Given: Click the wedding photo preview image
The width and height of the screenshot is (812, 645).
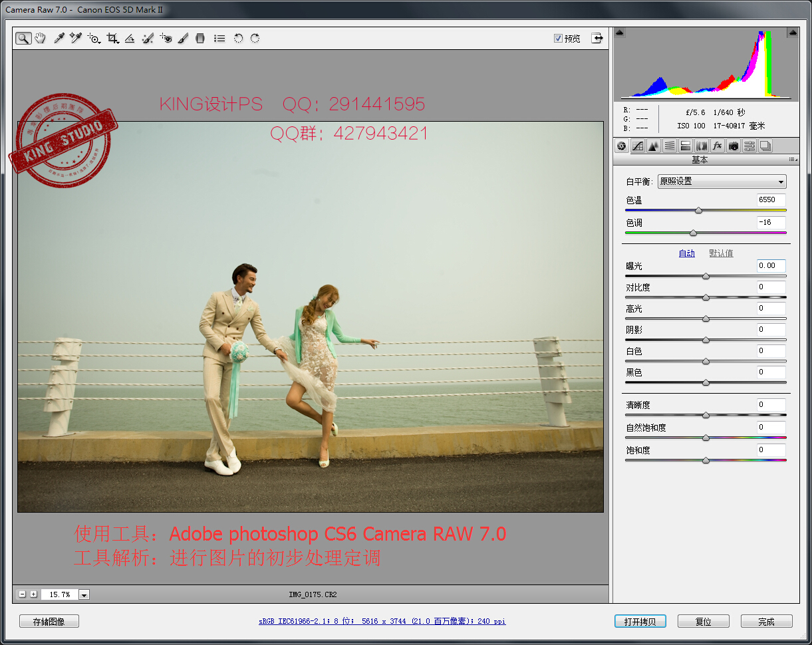Looking at the screenshot, I should click(311, 317).
